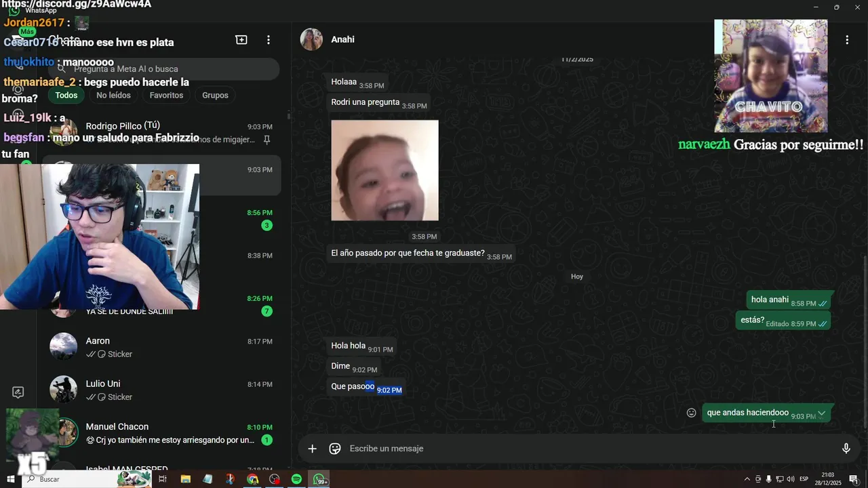Open the Rodrigo Pillco (Tú) chat
The height and width of the screenshot is (488, 868).
(x=161, y=134)
